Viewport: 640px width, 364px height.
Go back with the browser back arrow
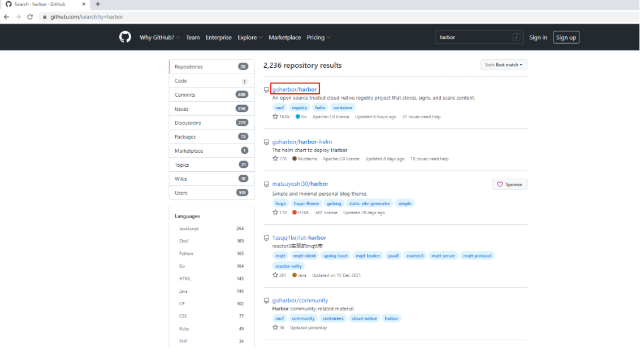7,17
